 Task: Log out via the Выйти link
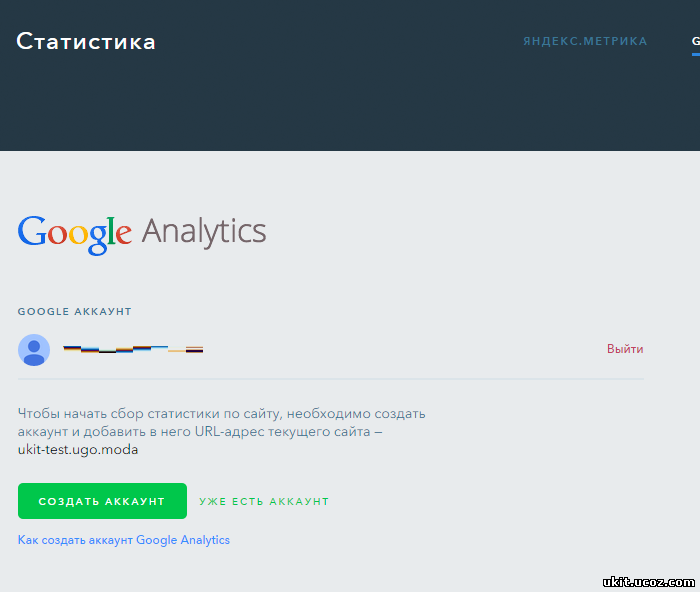click(x=625, y=349)
